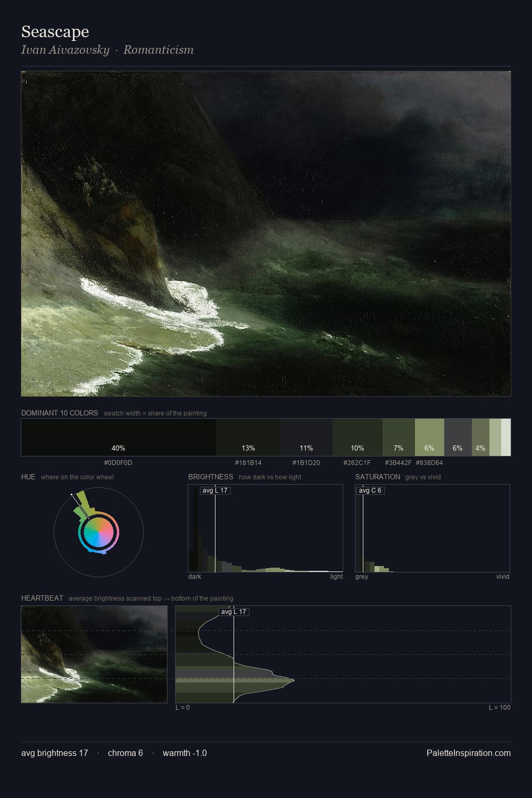Click the hex label #1B1D20
The image size is (532, 798).
(306, 463)
